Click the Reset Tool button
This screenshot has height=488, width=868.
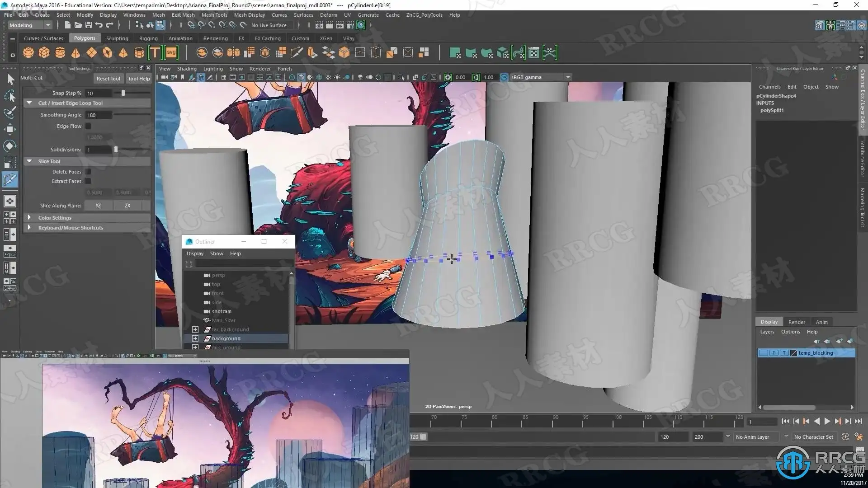coord(108,79)
